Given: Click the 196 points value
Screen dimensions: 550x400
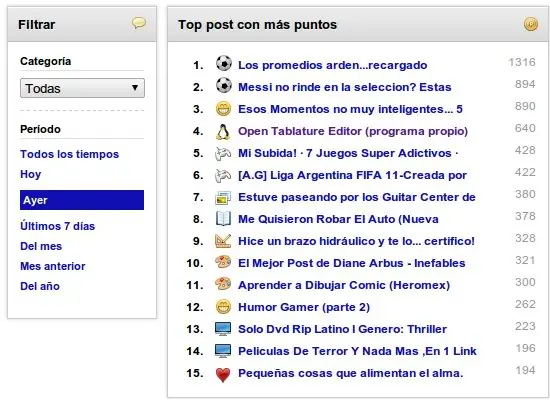Looking at the screenshot, I should point(525,348).
